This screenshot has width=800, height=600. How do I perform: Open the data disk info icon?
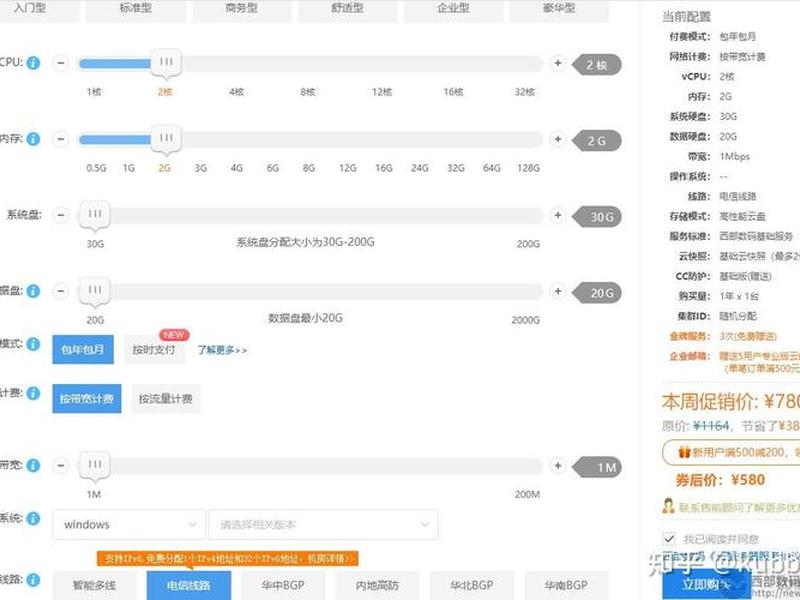pyautogui.click(x=33, y=291)
